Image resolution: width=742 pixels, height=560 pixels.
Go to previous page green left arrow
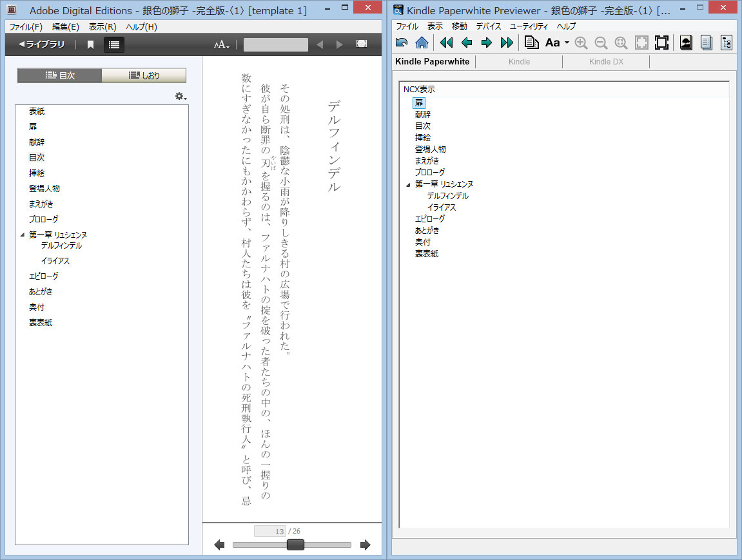click(x=467, y=43)
